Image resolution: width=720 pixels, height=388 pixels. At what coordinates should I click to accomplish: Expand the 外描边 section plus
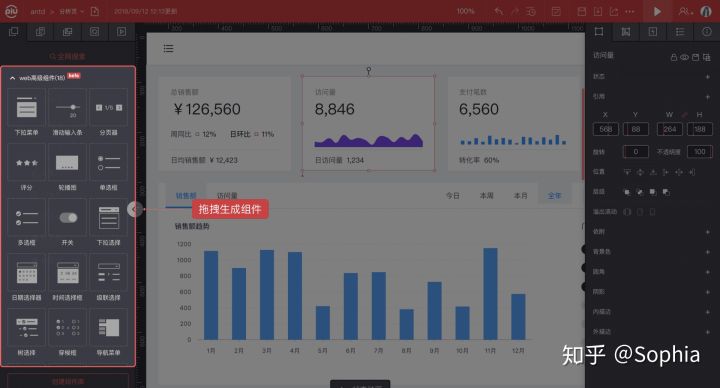[x=708, y=332]
